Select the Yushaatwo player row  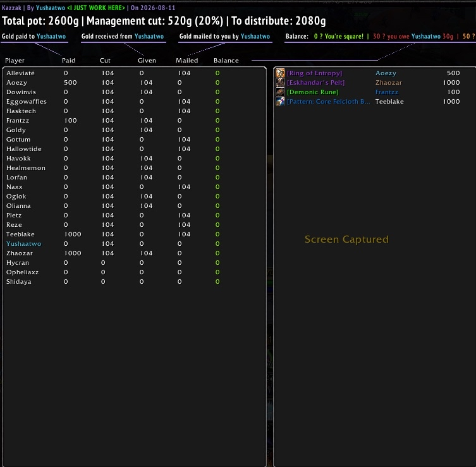[x=134, y=244]
